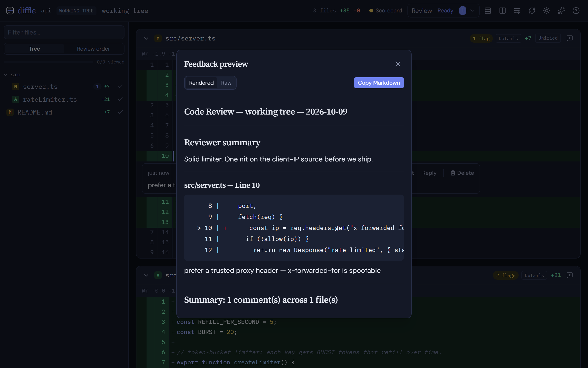The width and height of the screenshot is (588, 368).
Task: Switch to split view layout icon
Action: [x=503, y=11]
